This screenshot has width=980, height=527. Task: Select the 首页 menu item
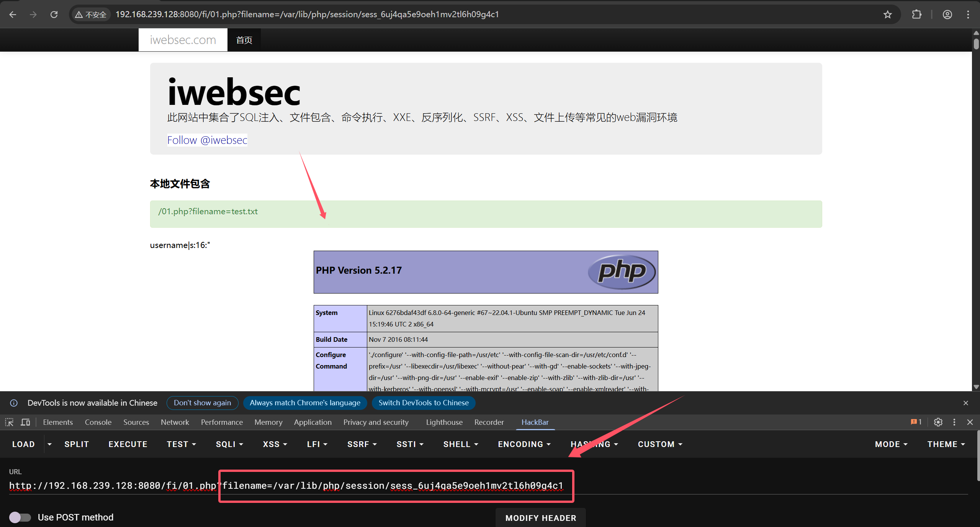[244, 39]
